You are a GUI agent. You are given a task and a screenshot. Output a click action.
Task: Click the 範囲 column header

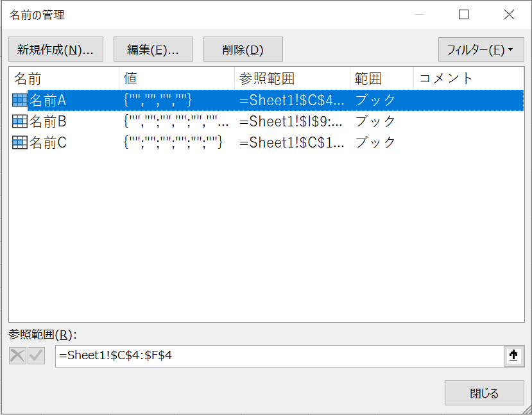[x=382, y=78]
